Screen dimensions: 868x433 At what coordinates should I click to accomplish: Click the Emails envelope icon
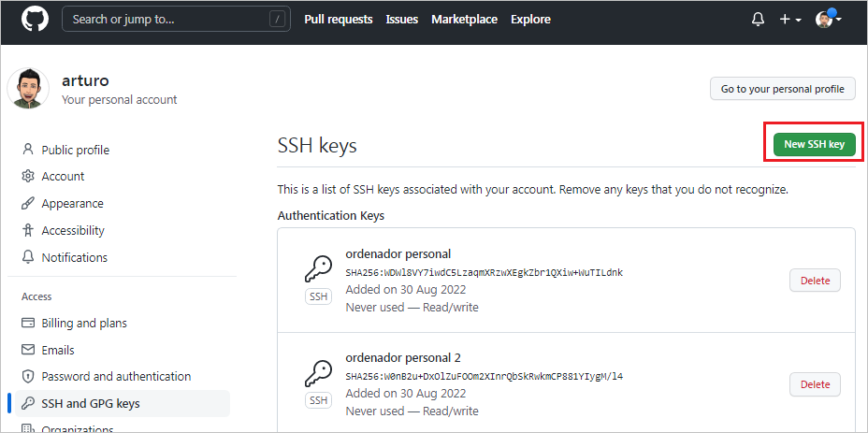point(28,350)
